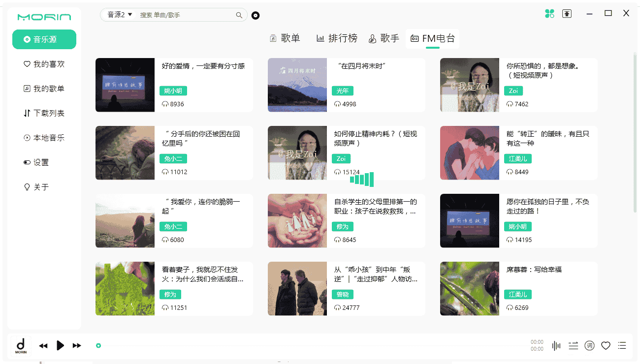Open the audio waveform icon in player bar

point(556,346)
